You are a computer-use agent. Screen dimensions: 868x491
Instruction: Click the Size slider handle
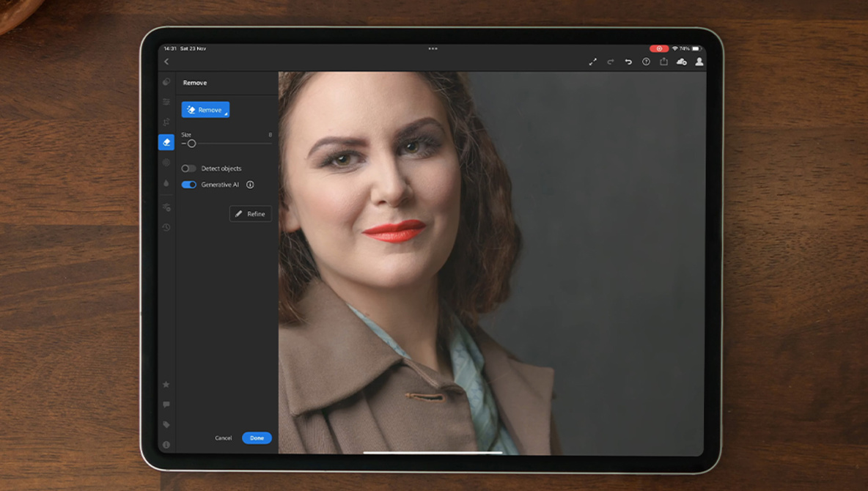click(x=191, y=144)
